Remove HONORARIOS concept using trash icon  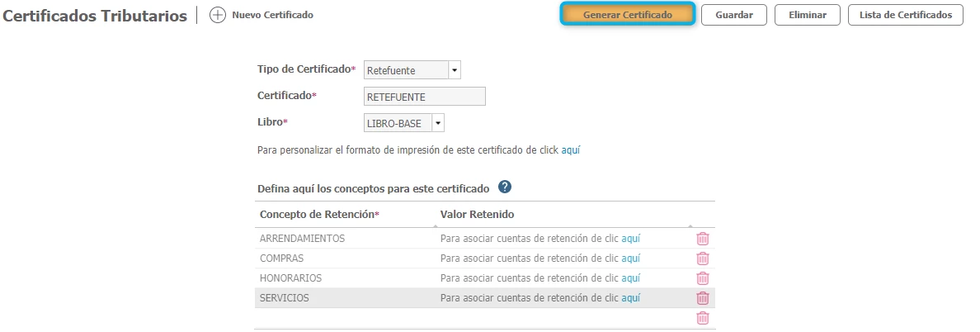[x=703, y=278]
